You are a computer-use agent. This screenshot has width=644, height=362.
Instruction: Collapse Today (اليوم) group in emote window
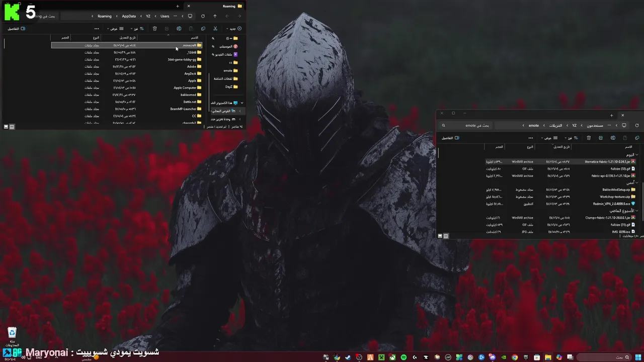(x=637, y=155)
